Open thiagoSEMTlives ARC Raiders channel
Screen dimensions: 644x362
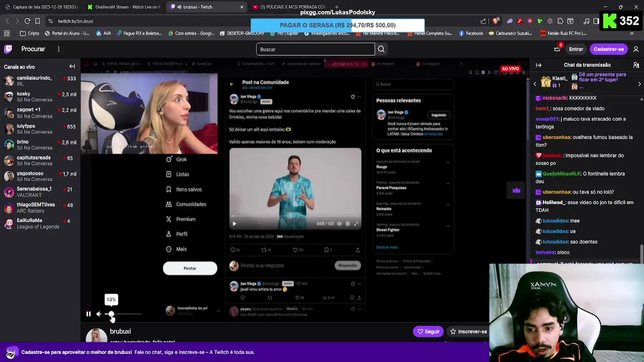tap(40, 208)
